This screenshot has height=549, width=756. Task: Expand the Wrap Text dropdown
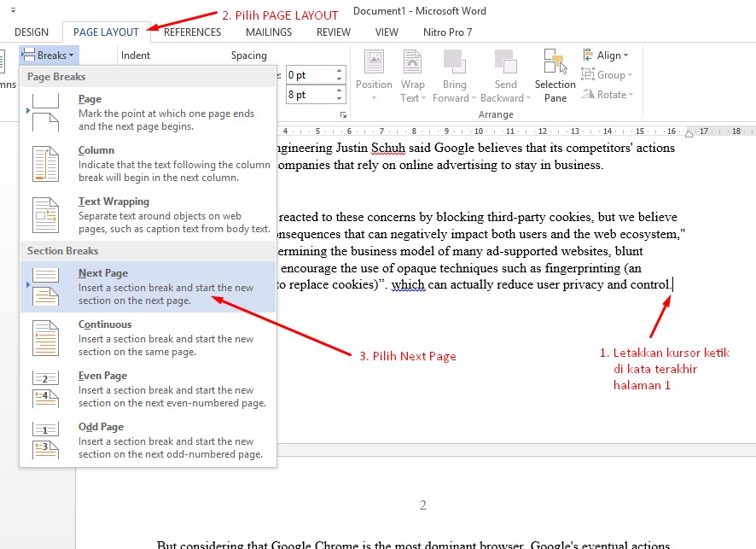pos(413,75)
